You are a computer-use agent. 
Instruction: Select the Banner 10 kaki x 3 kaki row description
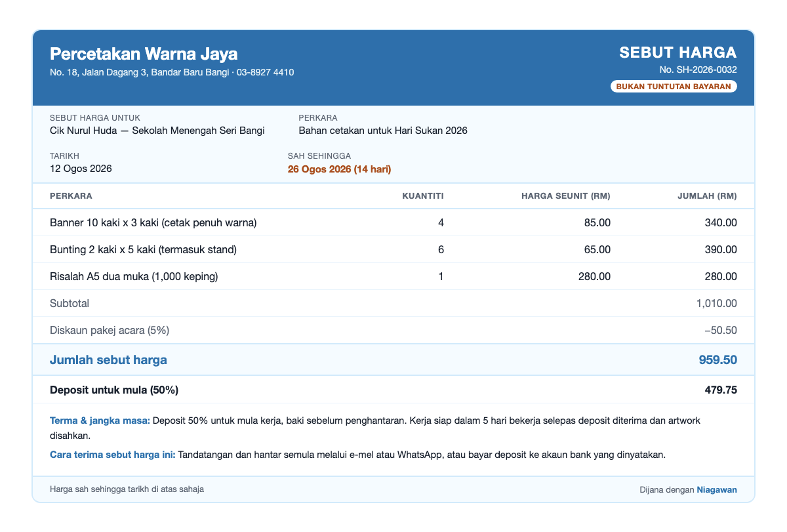(x=153, y=223)
